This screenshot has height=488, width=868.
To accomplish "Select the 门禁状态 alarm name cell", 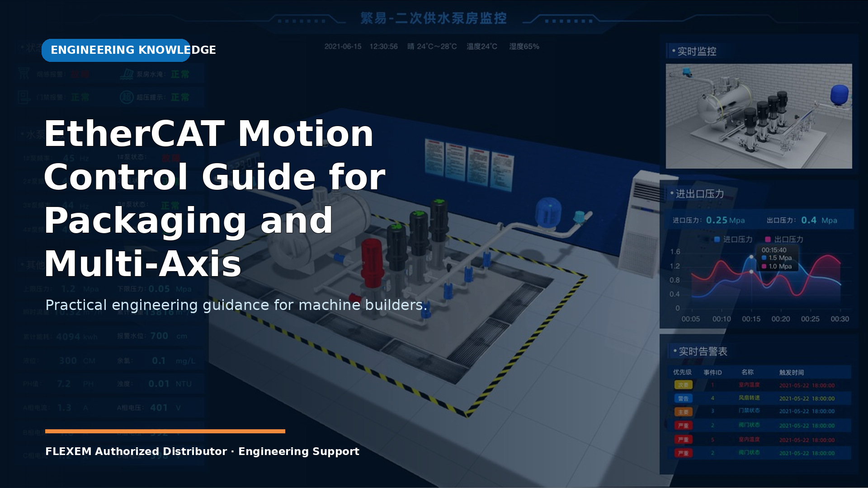I will [x=749, y=411].
